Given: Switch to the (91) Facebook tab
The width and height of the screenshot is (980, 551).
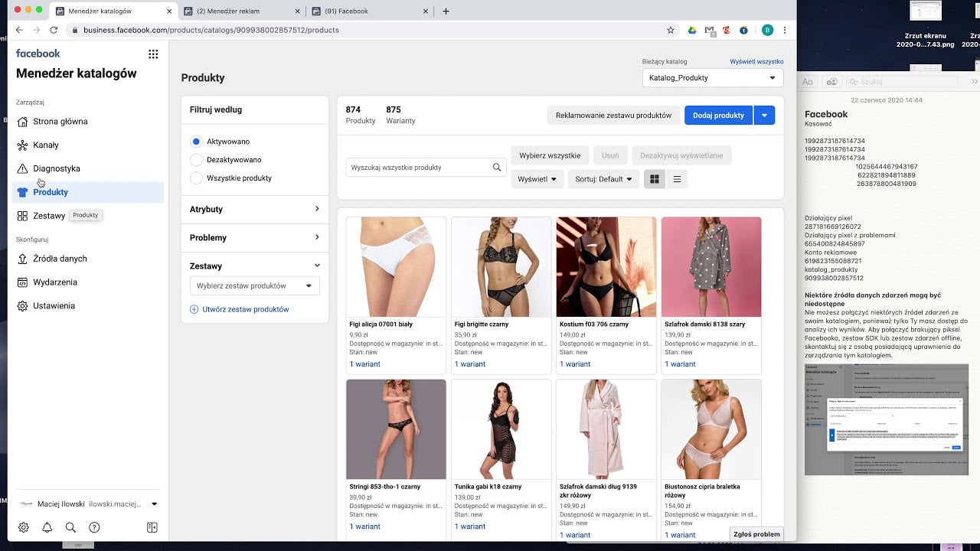Looking at the screenshot, I should click(x=369, y=11).
